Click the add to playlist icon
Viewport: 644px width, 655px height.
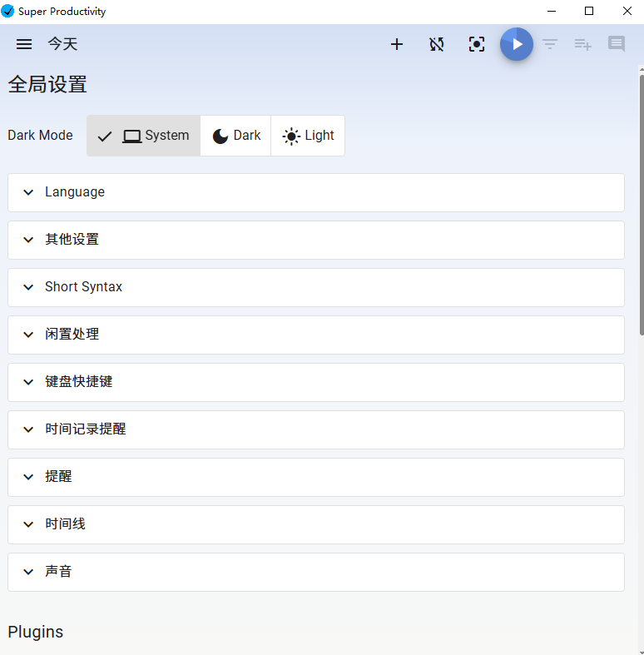[x=582, y=44]
